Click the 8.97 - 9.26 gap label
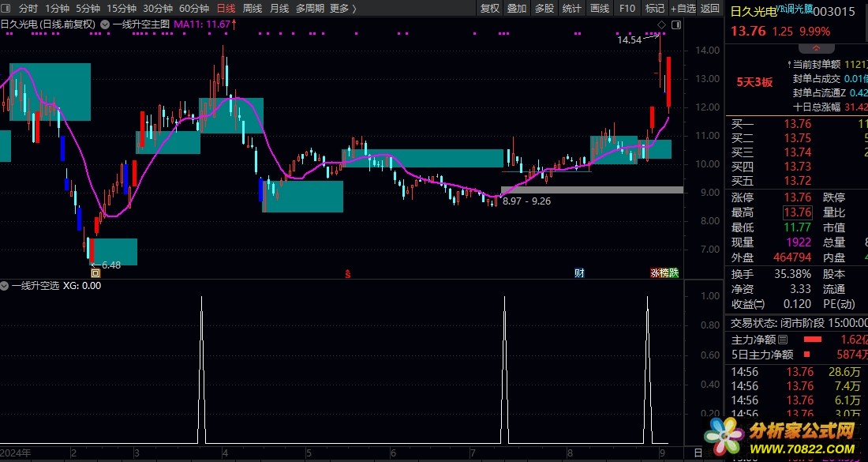 click(x=526, y=201)
